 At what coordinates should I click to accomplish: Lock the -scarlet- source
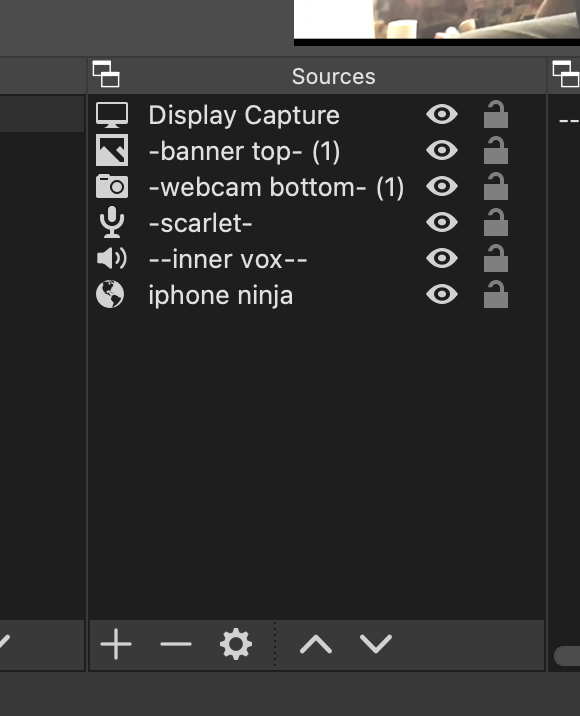[x=496, y=222]
